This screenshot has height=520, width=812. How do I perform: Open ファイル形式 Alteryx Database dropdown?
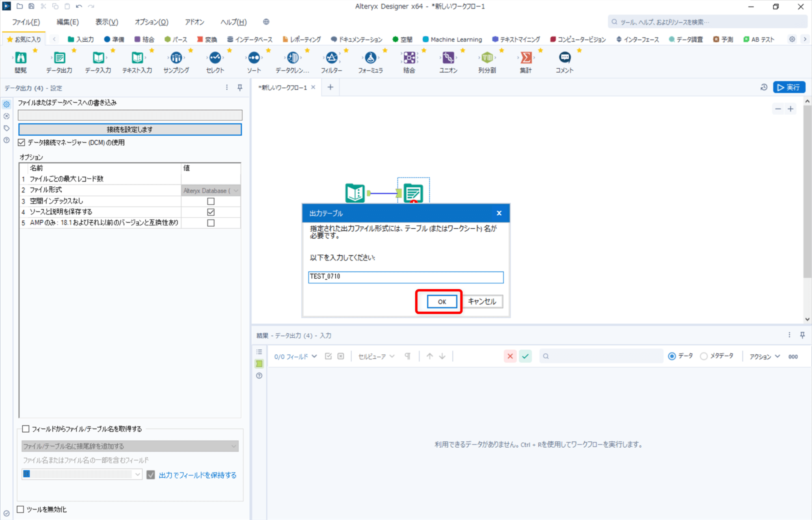pos(211,191)
